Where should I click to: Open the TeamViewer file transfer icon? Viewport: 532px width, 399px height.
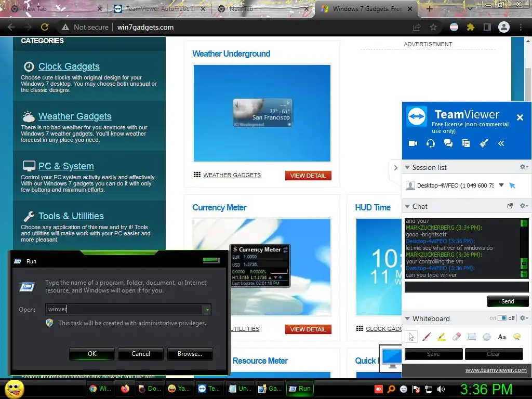point(466,143)
